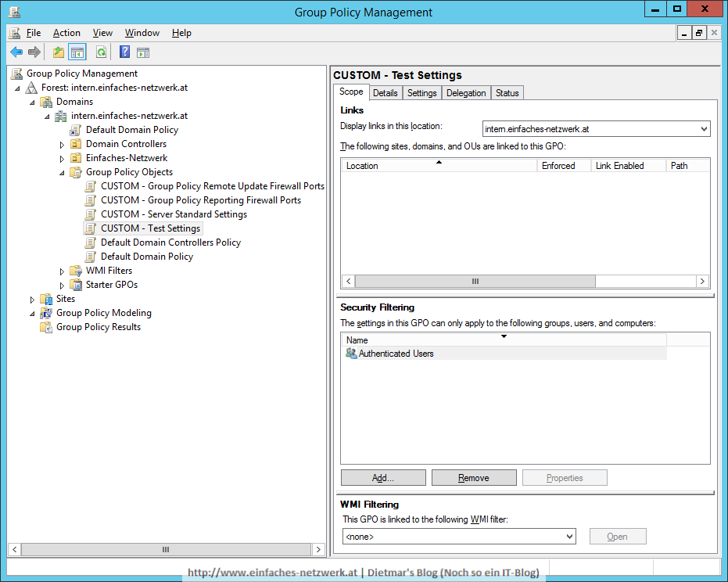The image size is (728, 582).
Task: Select the Default Domain Policy GPO object
Action: point(147,257)
